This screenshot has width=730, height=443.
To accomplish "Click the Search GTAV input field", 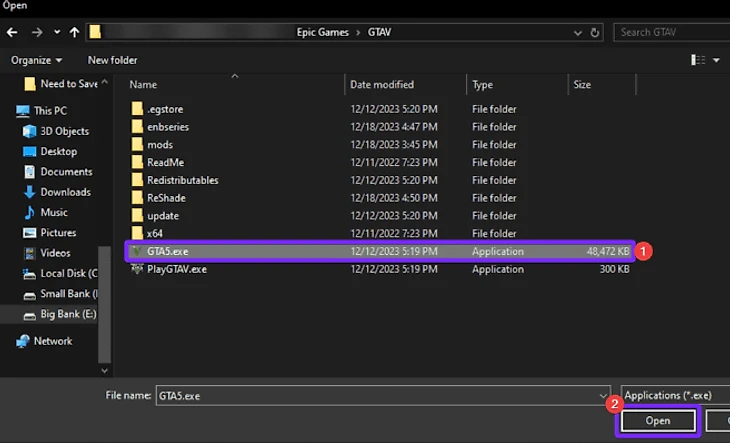I will pyautogui.click(x=670, y=32).
